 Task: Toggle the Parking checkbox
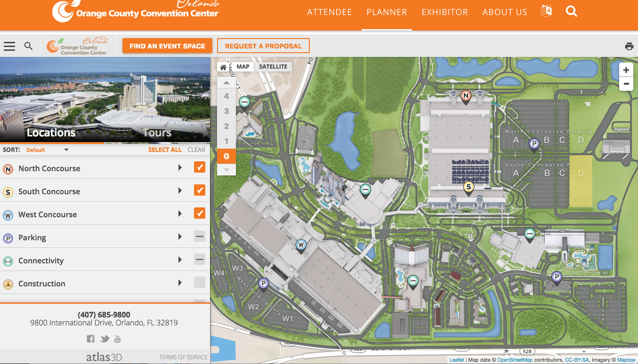click(200, 237)
